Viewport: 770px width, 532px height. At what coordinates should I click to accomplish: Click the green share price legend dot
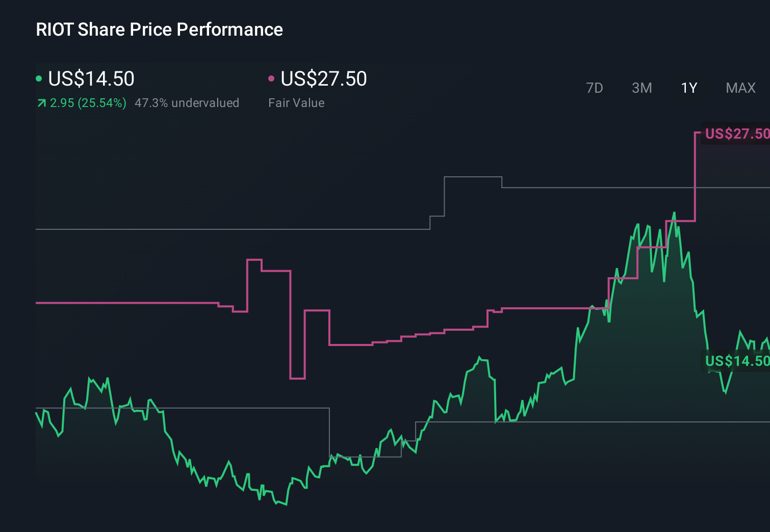(x=39, y=78)
